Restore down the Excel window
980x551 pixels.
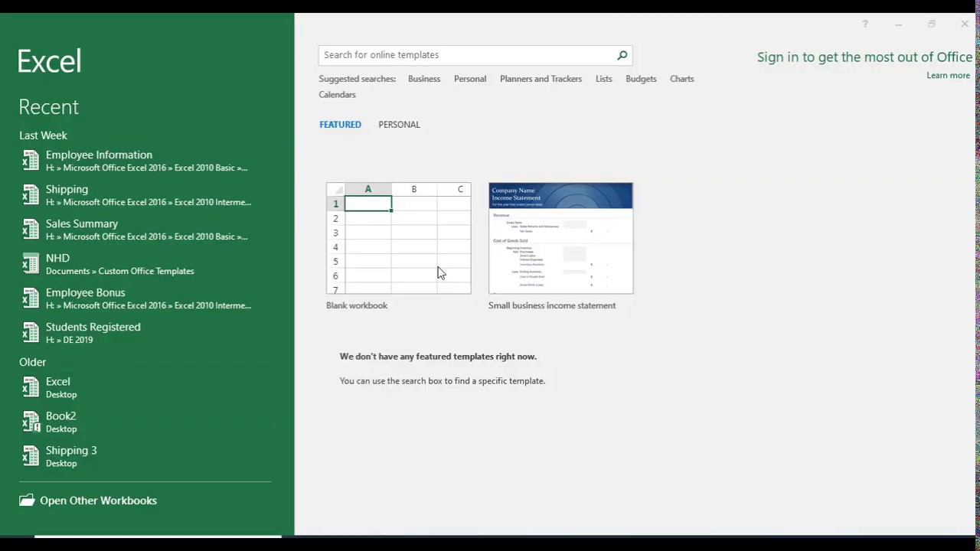932,24
